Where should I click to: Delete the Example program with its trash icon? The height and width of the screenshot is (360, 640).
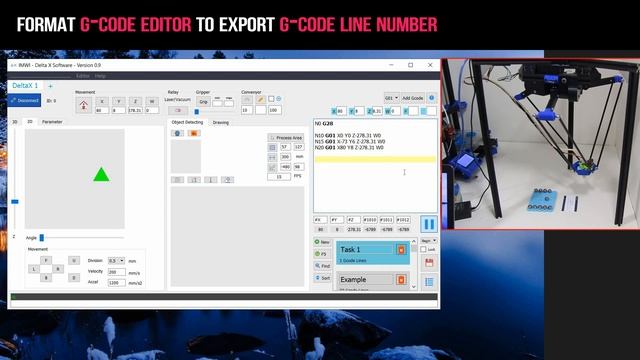[x=401, y=280]
